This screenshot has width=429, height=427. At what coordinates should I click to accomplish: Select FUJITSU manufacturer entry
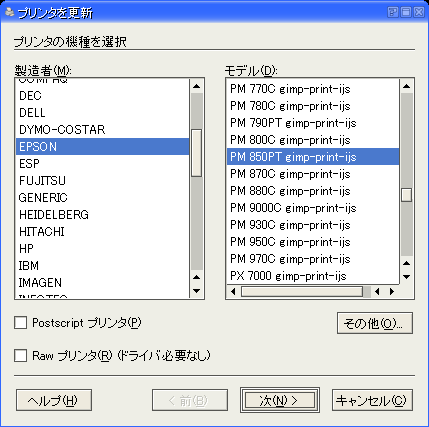click(x=102, y=181)
